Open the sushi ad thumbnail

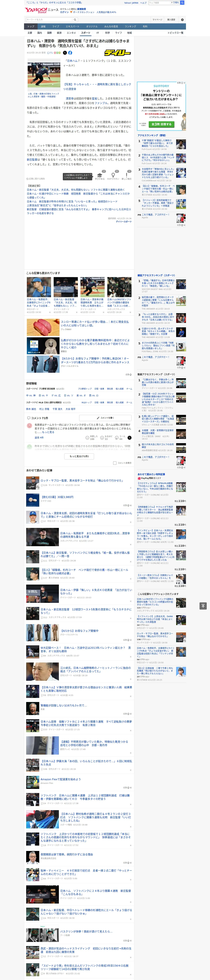(43, 327)
